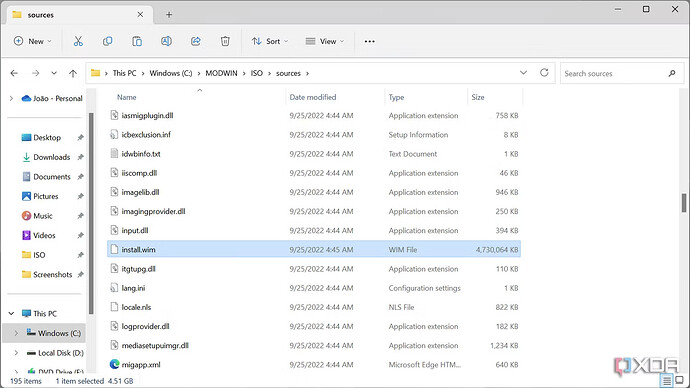The image size is (690, 388).
Task: Go up one folder level arrow
Action: click(73, 73)
